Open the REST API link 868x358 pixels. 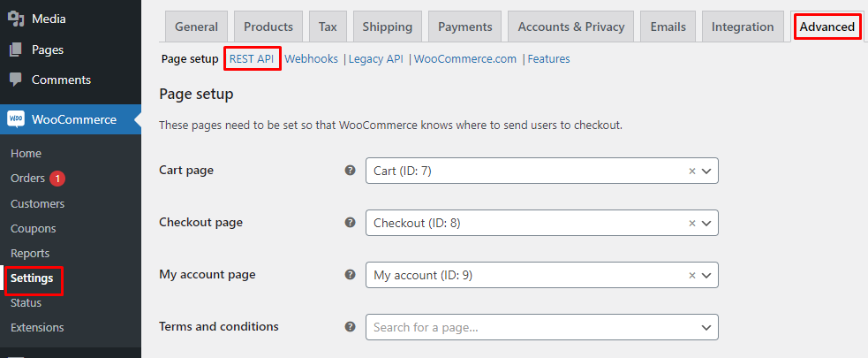point(252,58)
